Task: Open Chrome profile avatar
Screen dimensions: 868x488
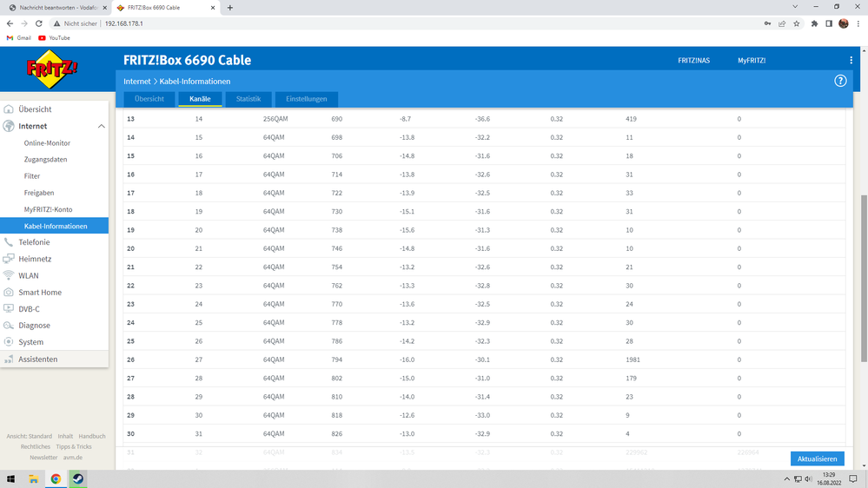Action: [x=844, y=23]
